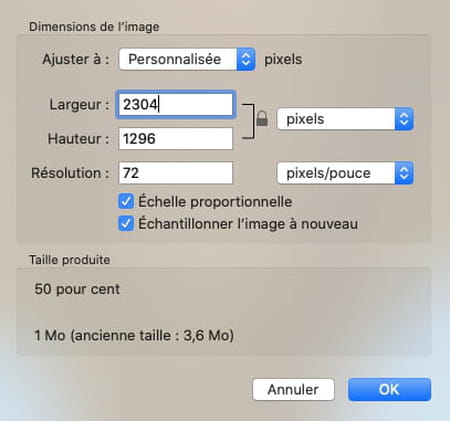450x421 pixels.
Task: Disable Échantillonner l'image à nouveau checkbox
Action: click(126, 224)
